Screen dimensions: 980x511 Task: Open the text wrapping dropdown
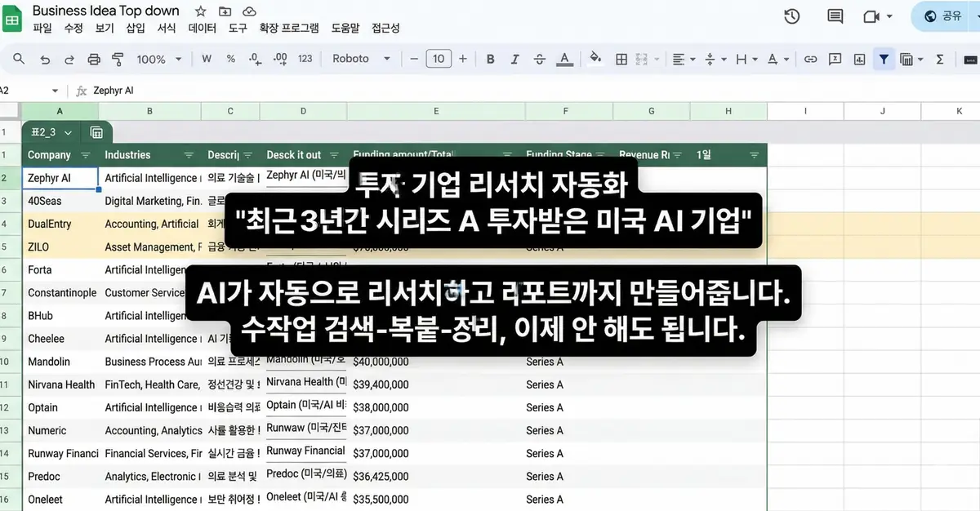point(746,59)
